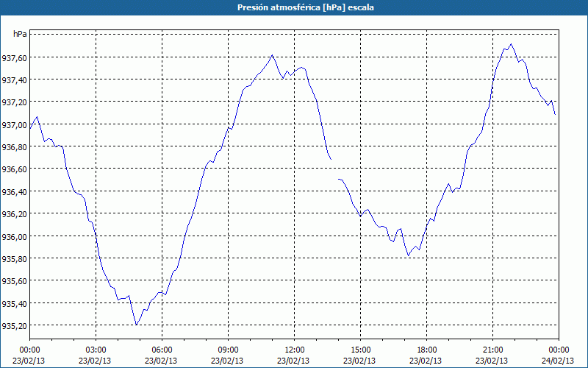
Task: Select the 935,20 y-axis value
Action: (x=14, y=326)
